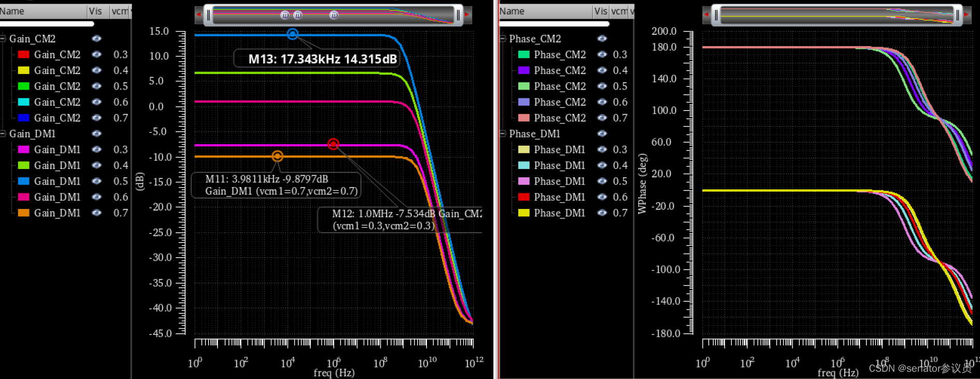Click vcm column header in gain legend
The width and height of the screenshot is (980, 379).
pyautogui.click(x=120, y=11)
